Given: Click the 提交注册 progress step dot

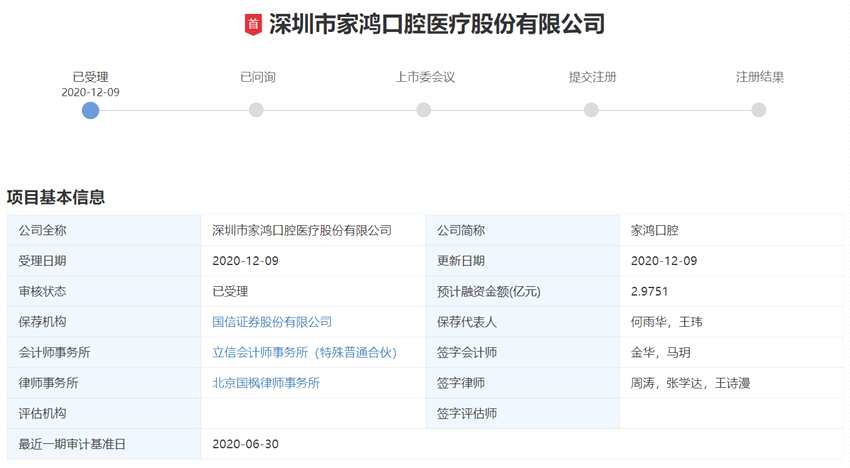Looking at the screenshot, I should (x=591, y=110).
